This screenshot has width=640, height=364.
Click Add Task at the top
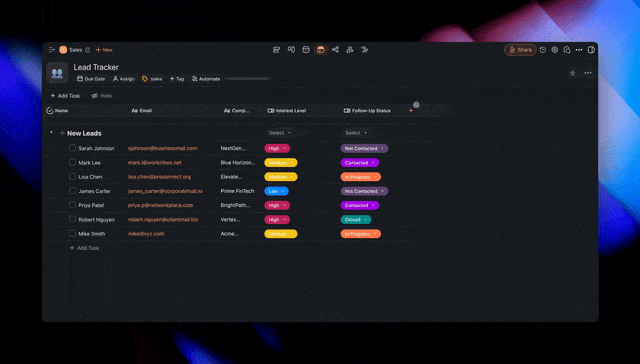[x=65, y=96]
